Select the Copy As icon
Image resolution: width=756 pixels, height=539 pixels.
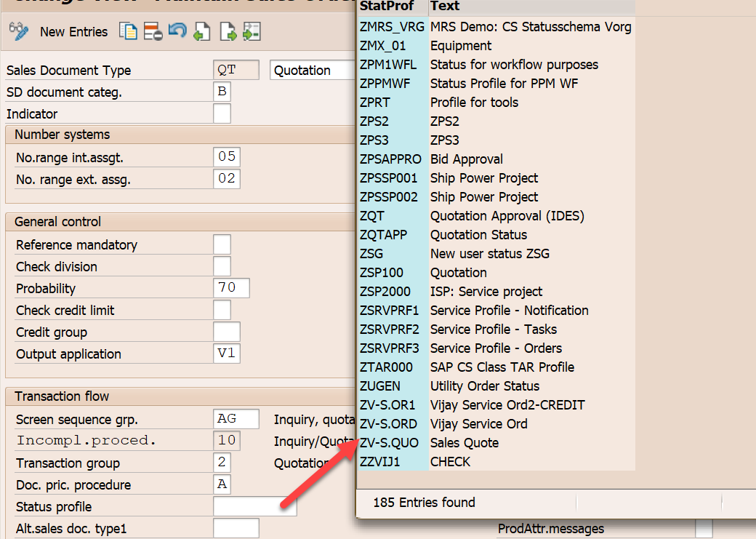tap(129, 31)
